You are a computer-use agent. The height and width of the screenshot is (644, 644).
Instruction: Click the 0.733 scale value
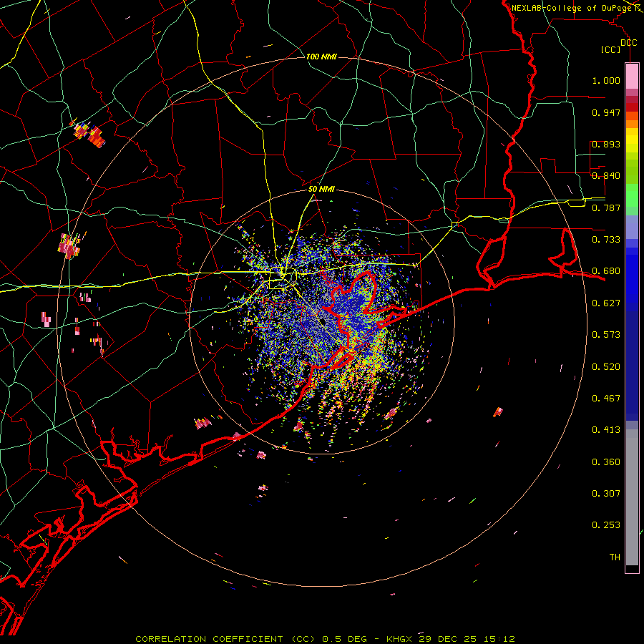click(x=606, y=240)
